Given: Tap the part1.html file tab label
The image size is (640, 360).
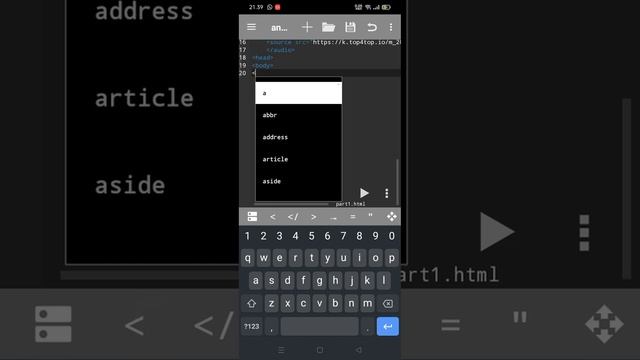Looking at the screenshot, I should [x=350, y=204].
